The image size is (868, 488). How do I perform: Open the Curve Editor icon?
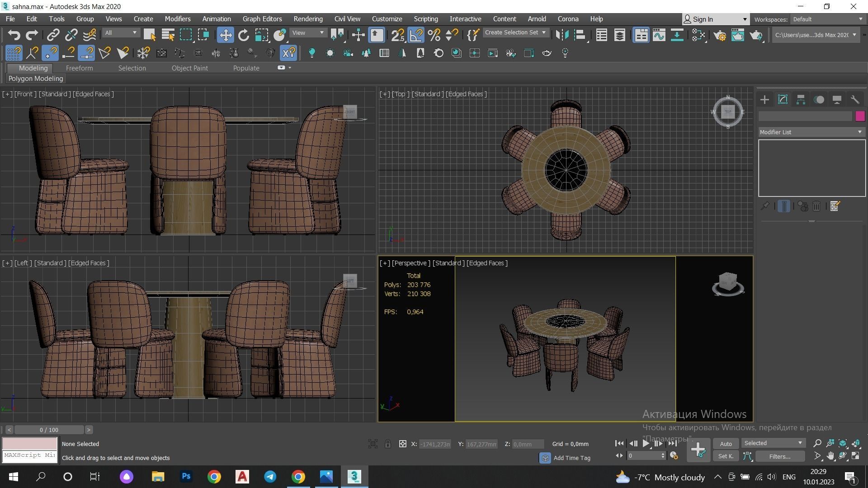pos(659,35)
